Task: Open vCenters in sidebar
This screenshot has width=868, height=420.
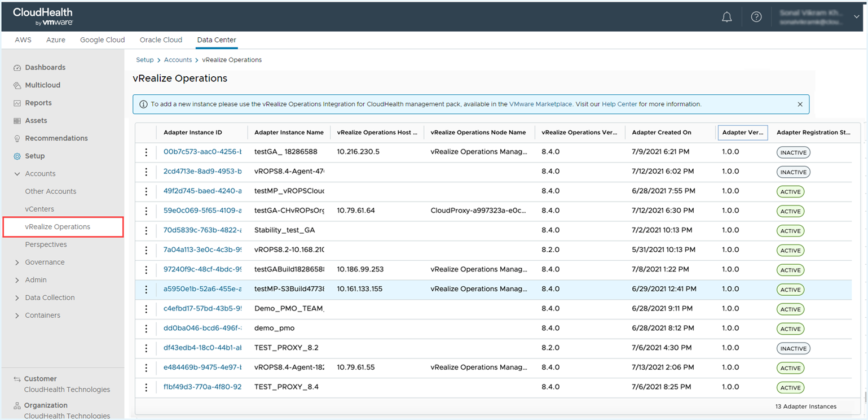Action: click(x=39, y=209)
